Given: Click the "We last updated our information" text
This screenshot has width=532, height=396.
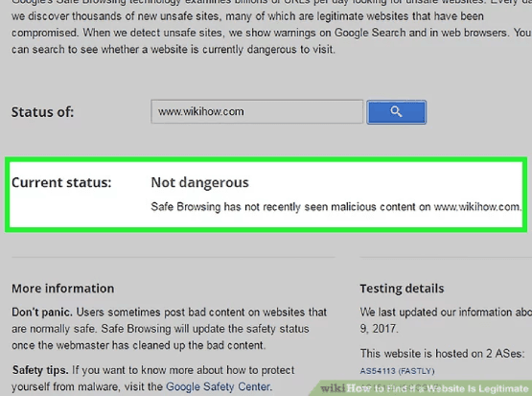Looking at the screenshot, I should [446, 313].
